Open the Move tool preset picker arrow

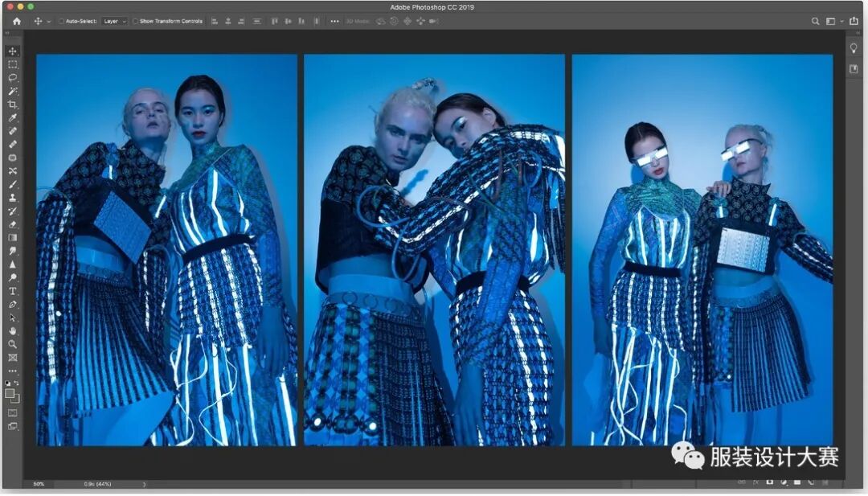49,22
